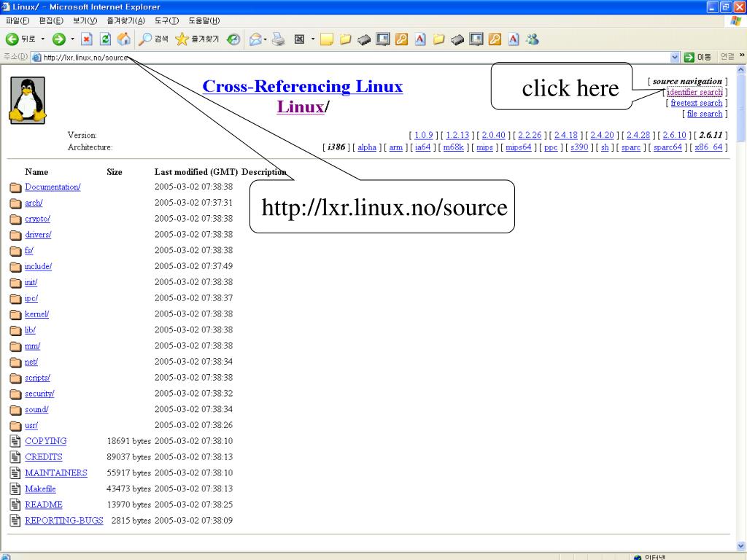Click the page icon in address bar

click(36, 57)
